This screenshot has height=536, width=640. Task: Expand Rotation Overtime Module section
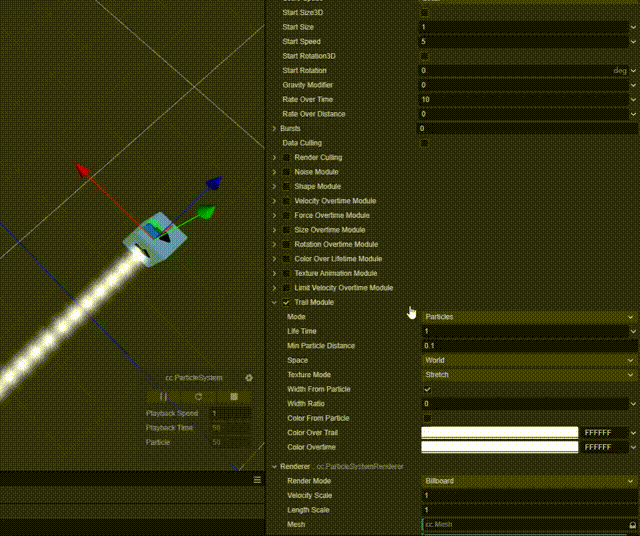[x=274, y=245]
